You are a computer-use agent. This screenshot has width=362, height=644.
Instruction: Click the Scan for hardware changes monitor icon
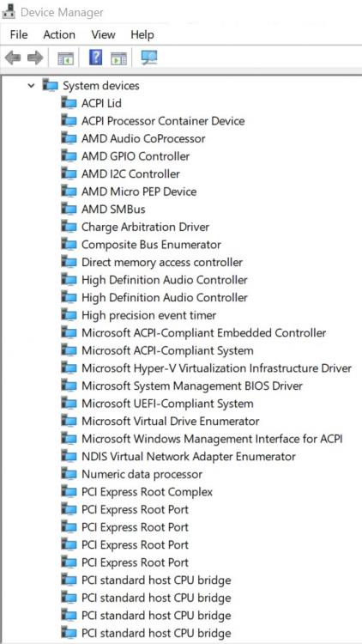(x=149, y=58)
